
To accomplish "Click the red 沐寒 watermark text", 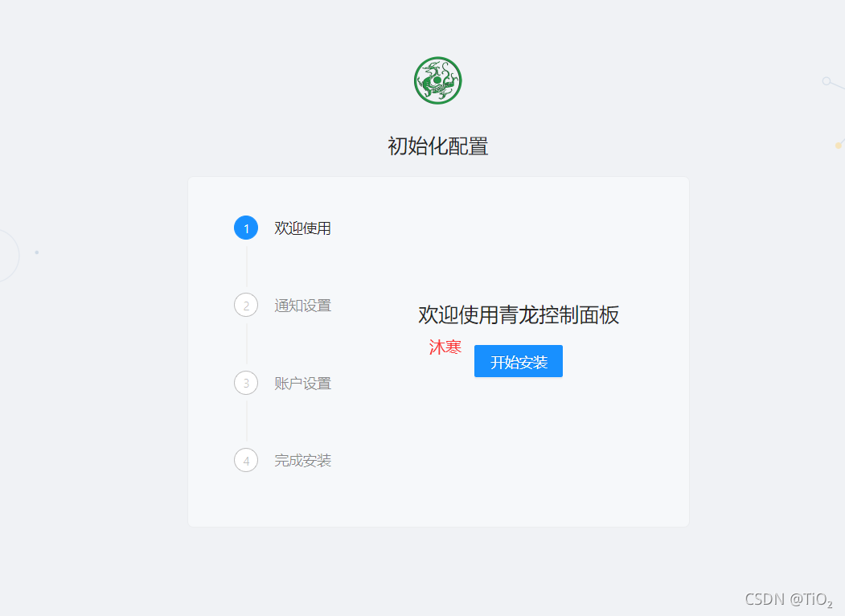I will 445,347.
